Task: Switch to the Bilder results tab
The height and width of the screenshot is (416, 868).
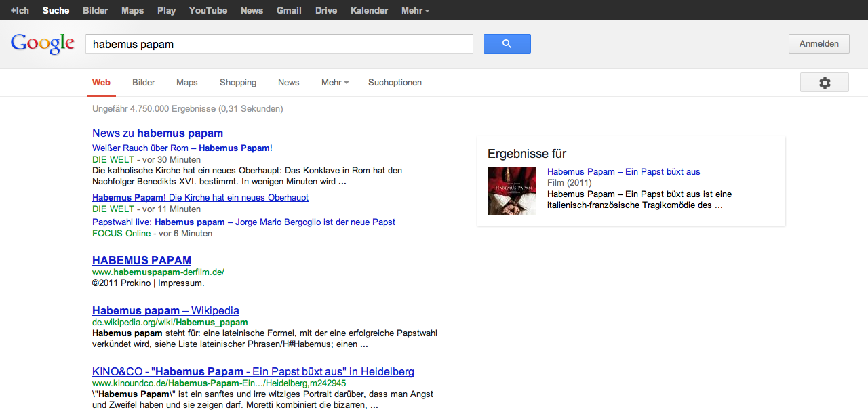Action: (144, 83)
